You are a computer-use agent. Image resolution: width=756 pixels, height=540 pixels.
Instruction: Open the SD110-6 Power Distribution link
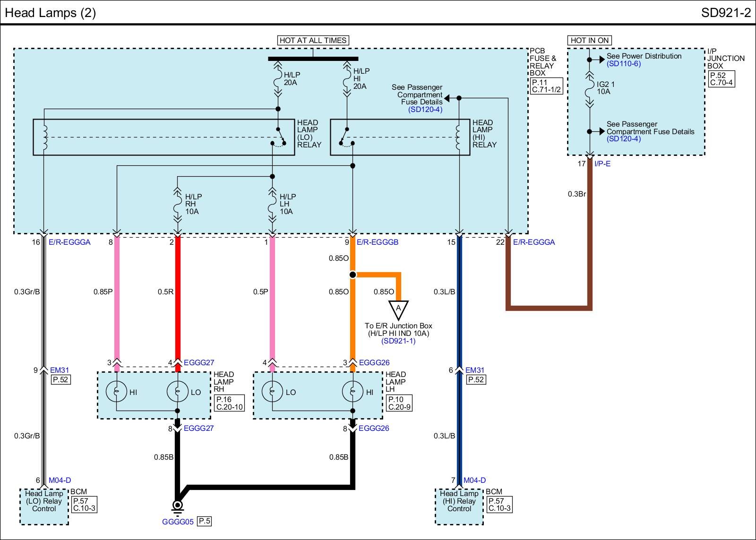coord(624,64)
